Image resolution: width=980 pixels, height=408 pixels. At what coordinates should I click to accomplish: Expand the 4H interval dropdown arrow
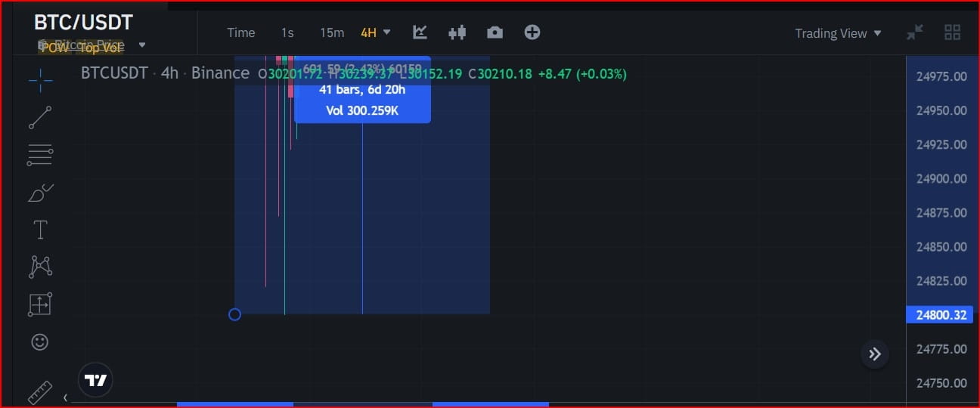[x=387, y=32]
